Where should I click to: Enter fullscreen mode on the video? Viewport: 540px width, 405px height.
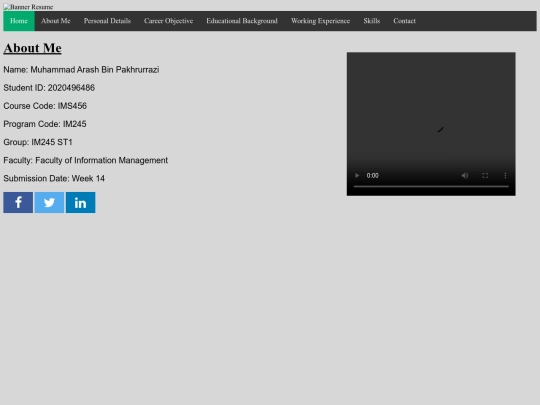[485, 176]
